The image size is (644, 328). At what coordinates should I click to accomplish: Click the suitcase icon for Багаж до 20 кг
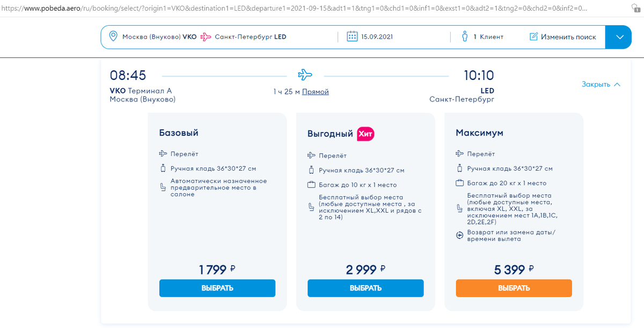[x=459, y=183]
